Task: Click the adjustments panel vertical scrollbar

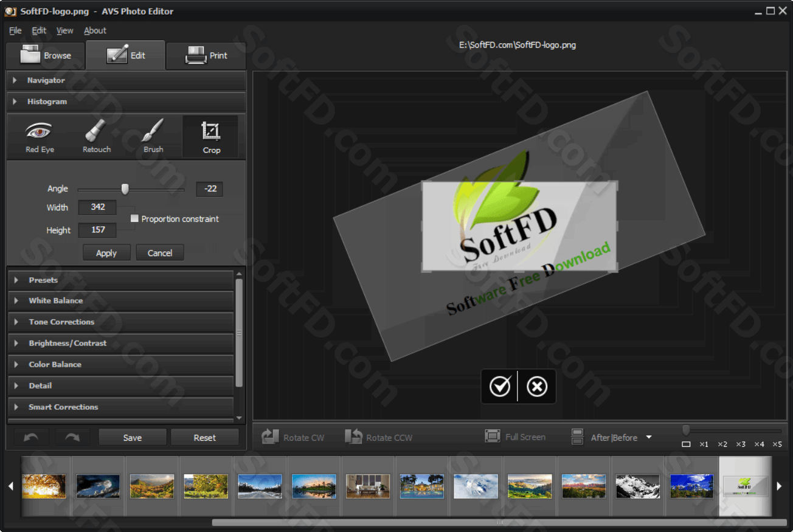Action: pos(239,333)
